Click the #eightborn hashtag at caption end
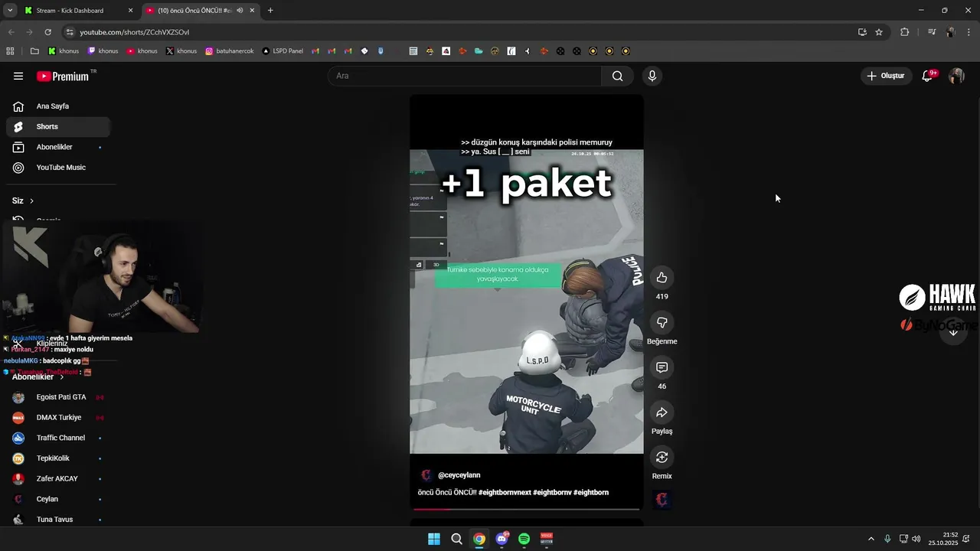This screenshot has width=980, height=551. [x=591, y=492]
